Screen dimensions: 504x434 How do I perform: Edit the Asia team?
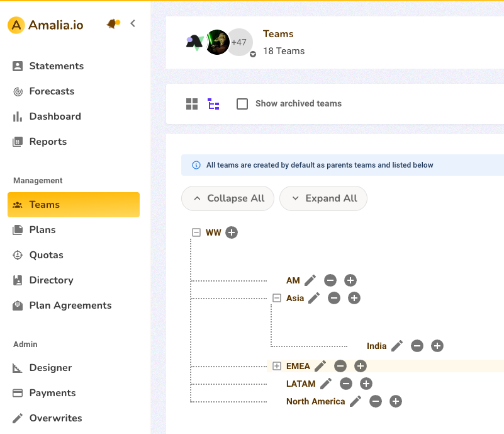314,298
